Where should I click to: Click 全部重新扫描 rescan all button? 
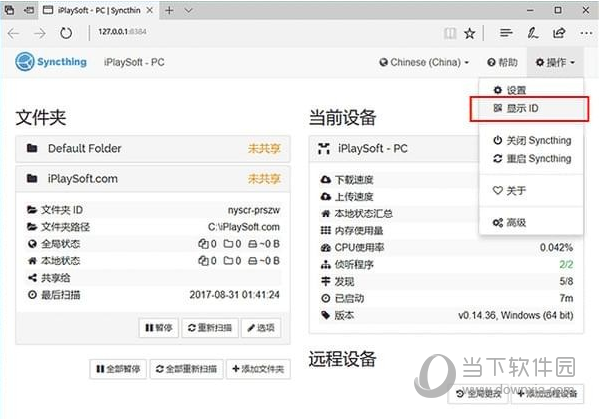pyautogui.click(x=186, y=369)
